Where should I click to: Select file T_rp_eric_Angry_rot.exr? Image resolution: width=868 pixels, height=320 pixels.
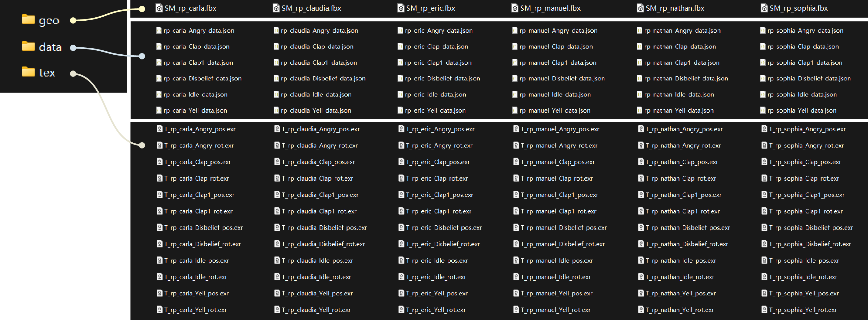(439, 146)
